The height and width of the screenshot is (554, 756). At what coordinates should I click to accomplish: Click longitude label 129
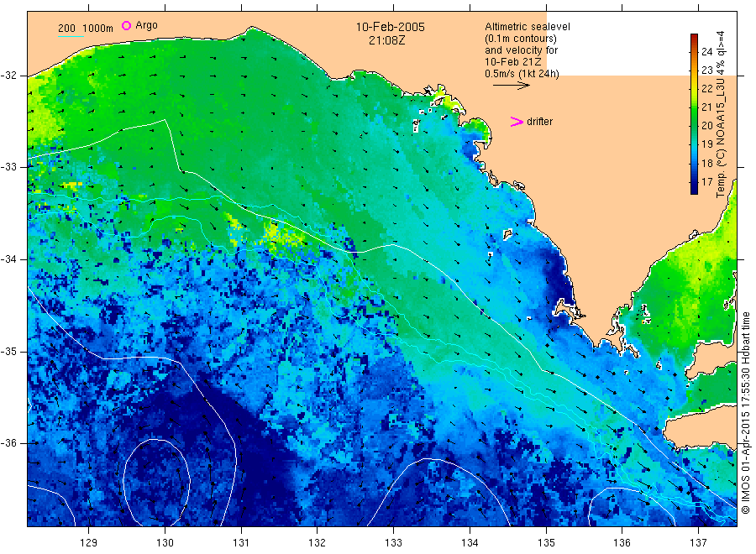(88, 543)
